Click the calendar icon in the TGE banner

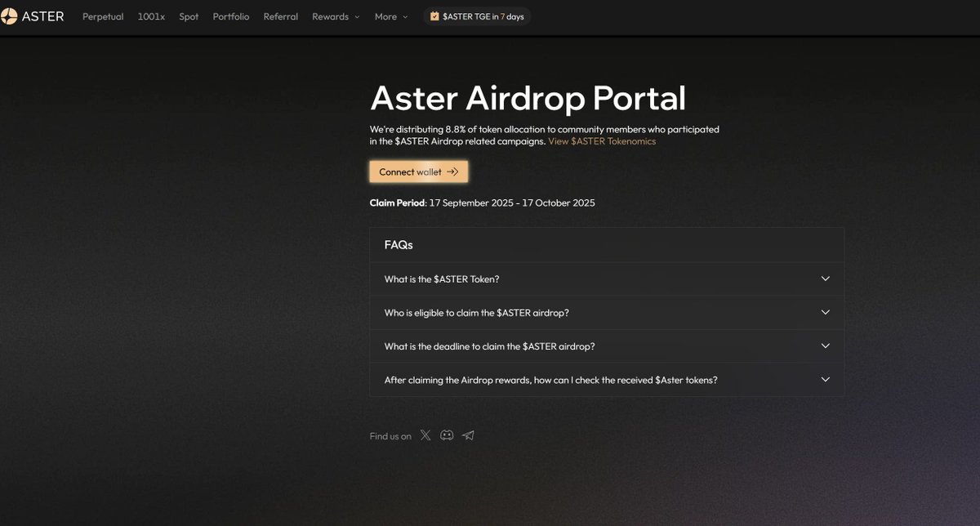434,16
